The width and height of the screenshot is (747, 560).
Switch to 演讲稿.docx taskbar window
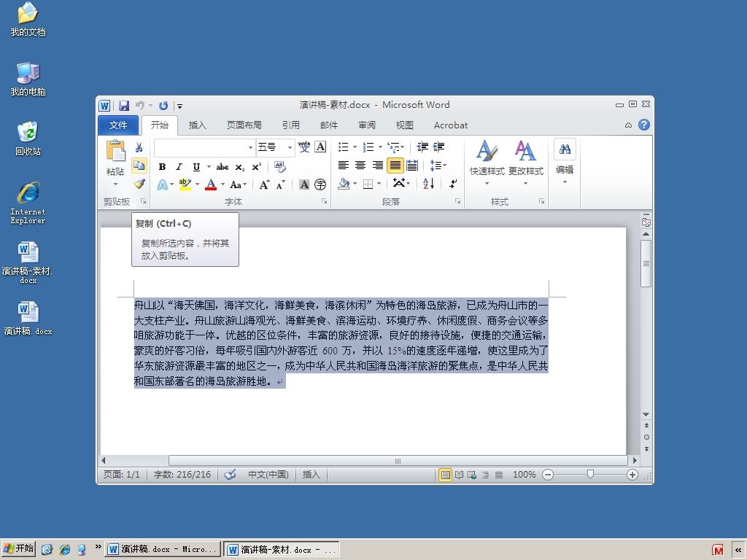pyautogui.click(x=163, y=549)
